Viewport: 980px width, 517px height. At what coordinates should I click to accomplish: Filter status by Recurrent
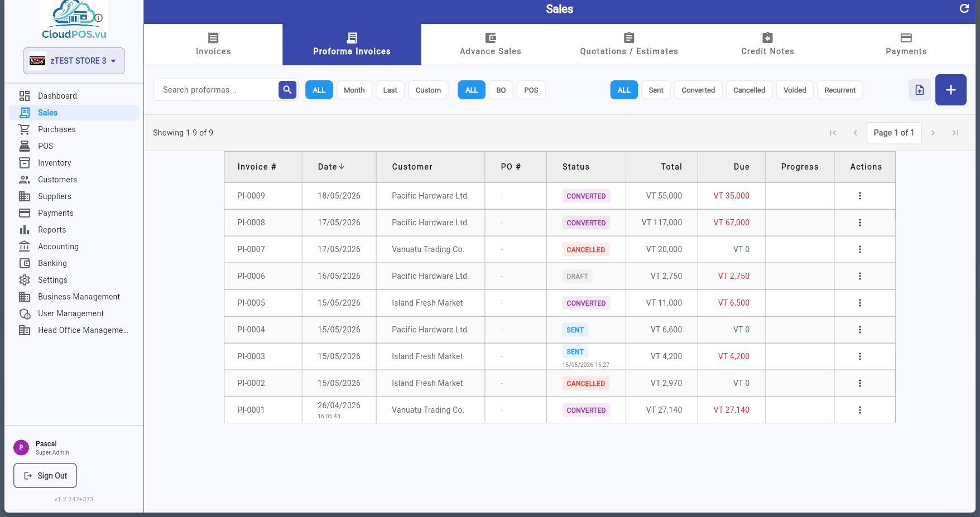point(840,90)
